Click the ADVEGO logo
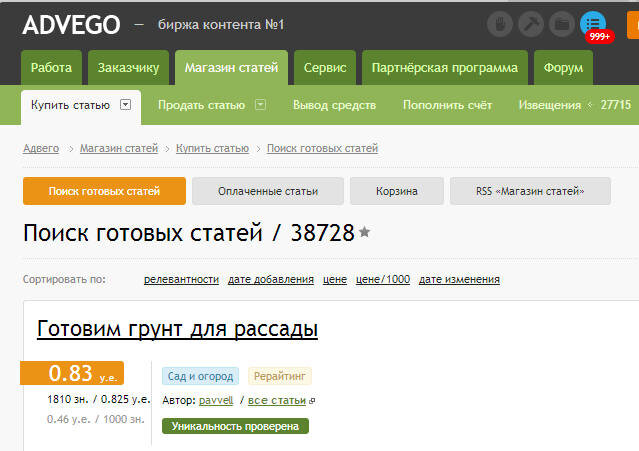This screenshot has height=451, width=639. point(71,25)
